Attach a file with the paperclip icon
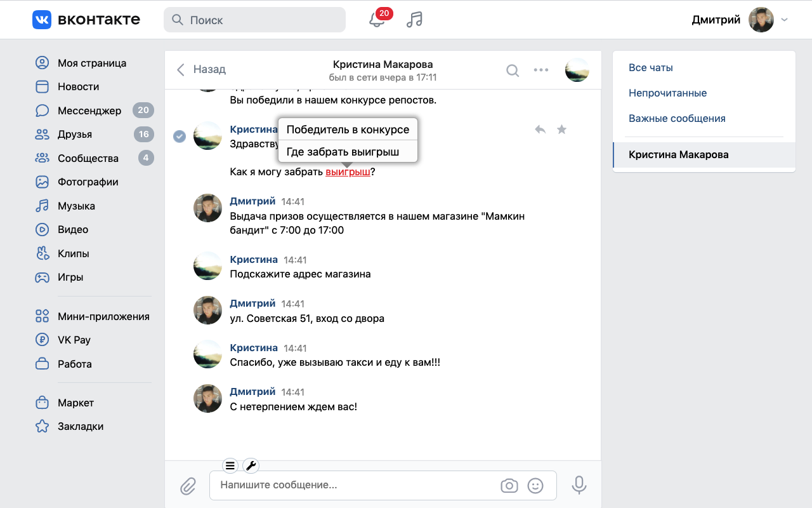 coord(188,486)
